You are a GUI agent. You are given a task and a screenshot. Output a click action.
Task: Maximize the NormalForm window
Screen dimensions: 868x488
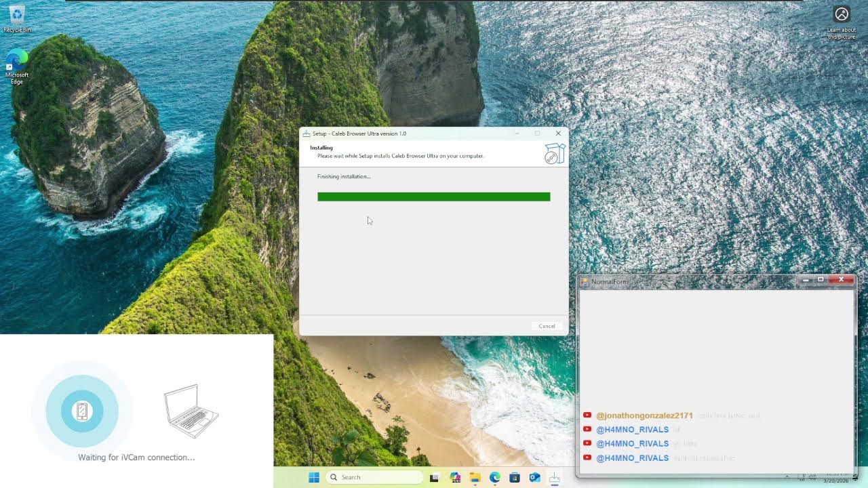coord(821,280)
